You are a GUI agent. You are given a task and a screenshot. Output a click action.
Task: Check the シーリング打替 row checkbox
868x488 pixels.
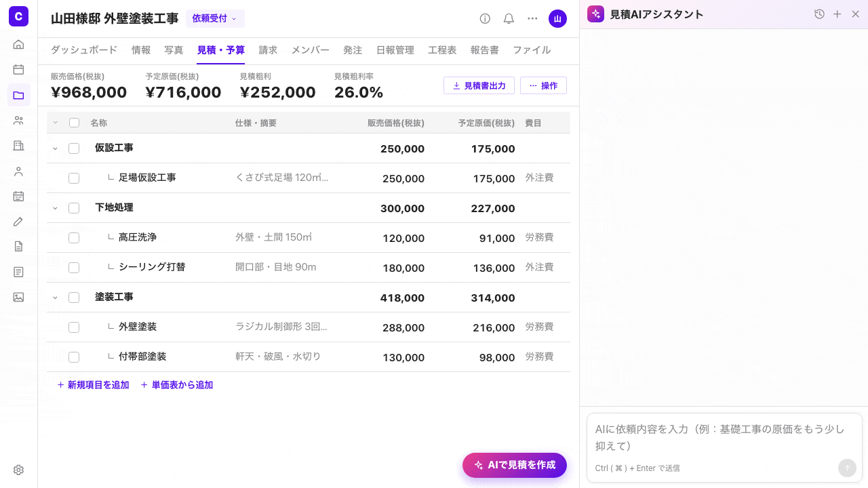[x=74, y=268]
